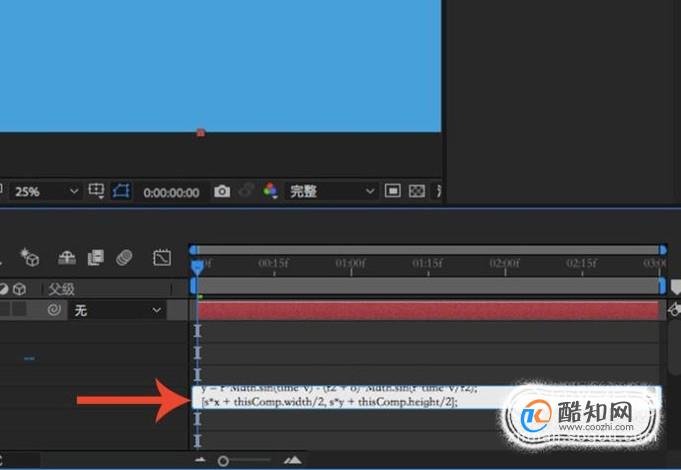Screen dimensions: 681x470
Task: Click the 3D layer cube column icon
Action: pos(19,289)
